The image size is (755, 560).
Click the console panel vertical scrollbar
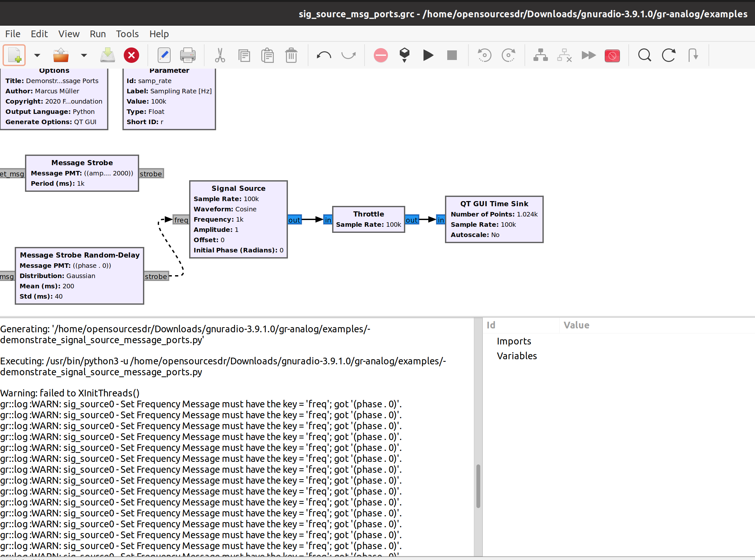(x=478, y=486)
